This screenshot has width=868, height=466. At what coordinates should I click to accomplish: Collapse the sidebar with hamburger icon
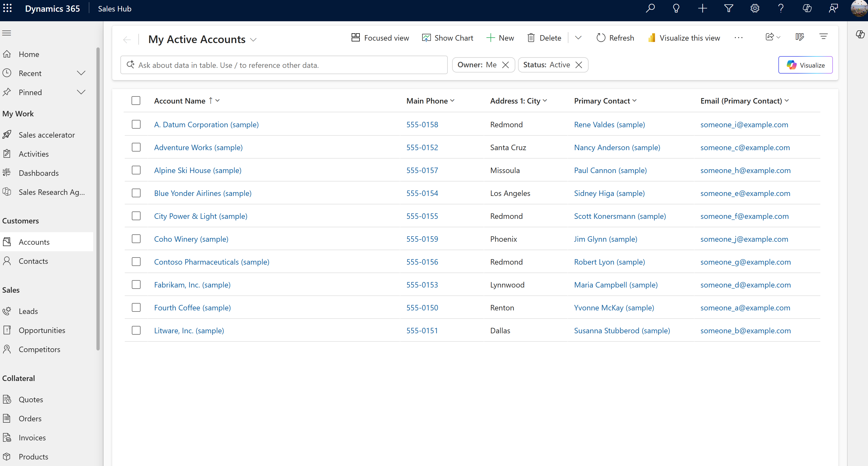(7, 33)
